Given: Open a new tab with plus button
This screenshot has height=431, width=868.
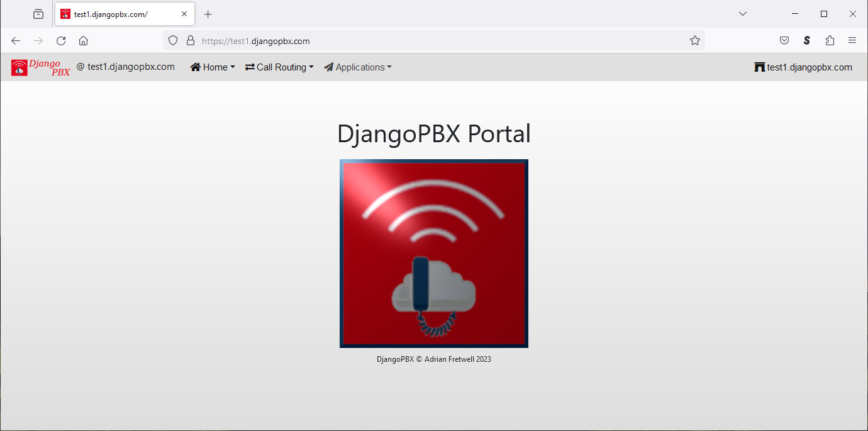Looking at the screenshot, I should (208, 14).
